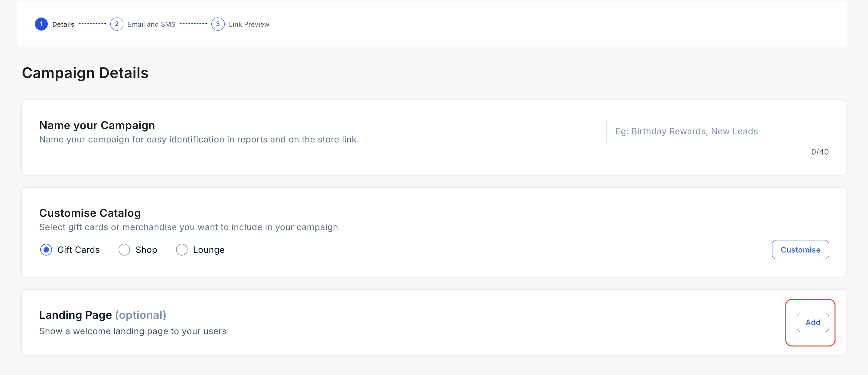Image resolution: width=868 pixels, height=375 pixels.
Task: Click the Customise Catalog heading
Action: (90, 213)
